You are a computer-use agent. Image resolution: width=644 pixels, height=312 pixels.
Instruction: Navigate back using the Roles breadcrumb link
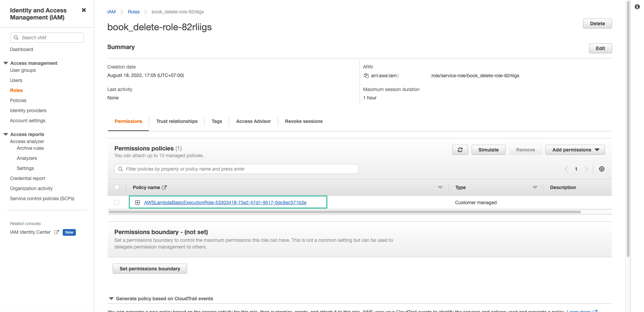[x=133, y=11]
